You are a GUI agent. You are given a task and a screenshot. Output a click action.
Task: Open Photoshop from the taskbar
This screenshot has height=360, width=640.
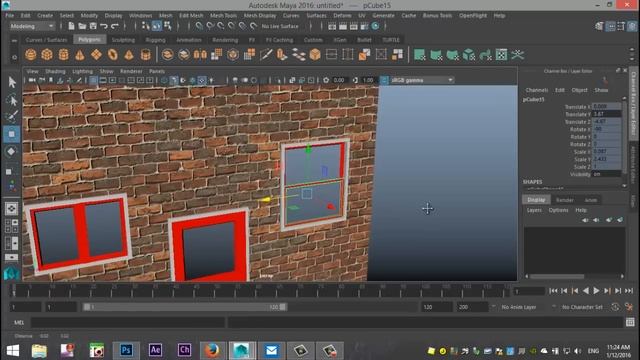(x=126, y=350)
